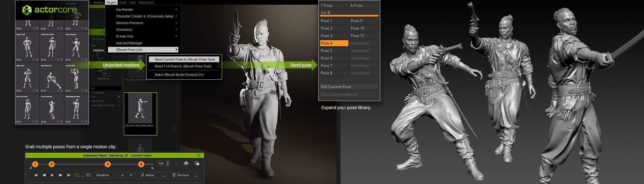644x184 pixels.
Task: Click timeline marker 3 on the slider
Action: 108,164
